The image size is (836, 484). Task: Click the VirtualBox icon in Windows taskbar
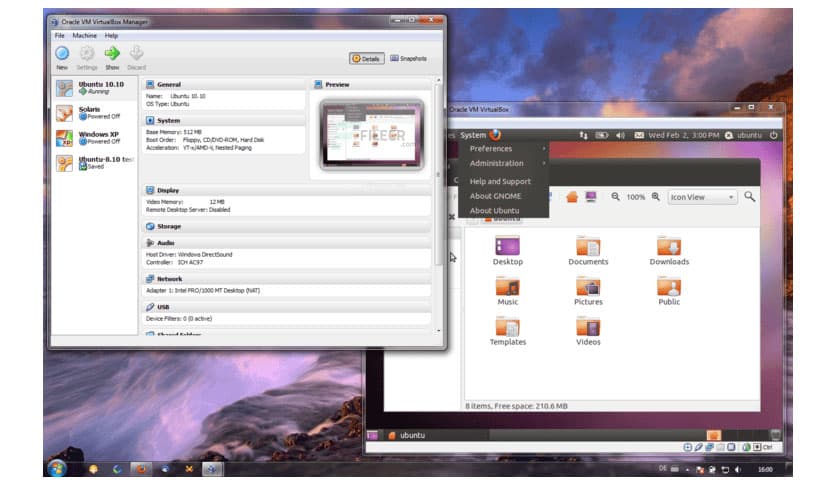[x=212, y=469]
